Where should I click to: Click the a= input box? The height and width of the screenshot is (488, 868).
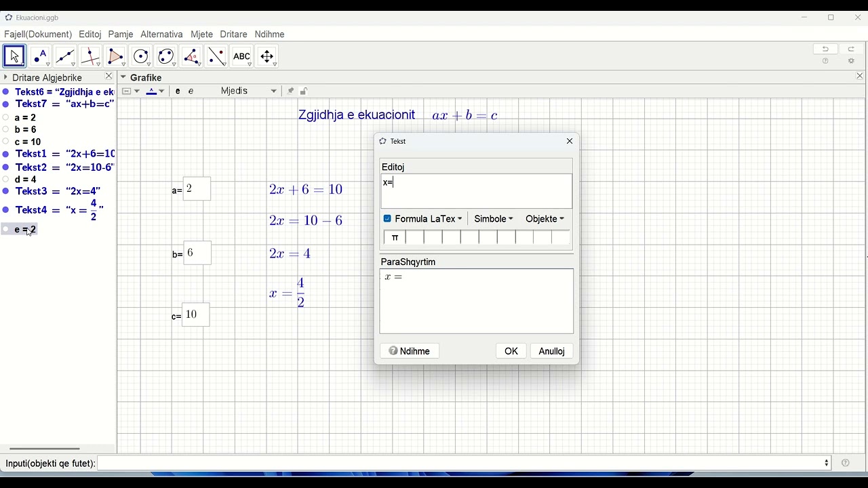[197, 189]
